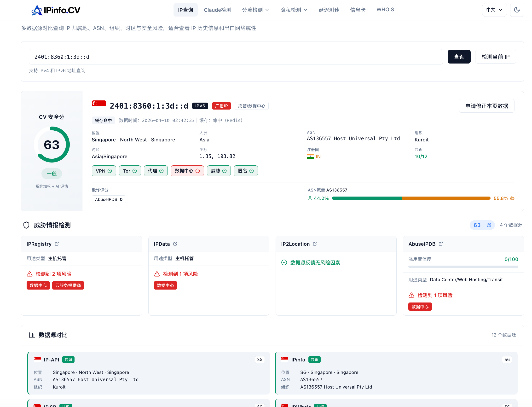The width and height of the screenshot is (532, 407).
Task: Click the x-circle icon in Tor tag
Action: 135,171
